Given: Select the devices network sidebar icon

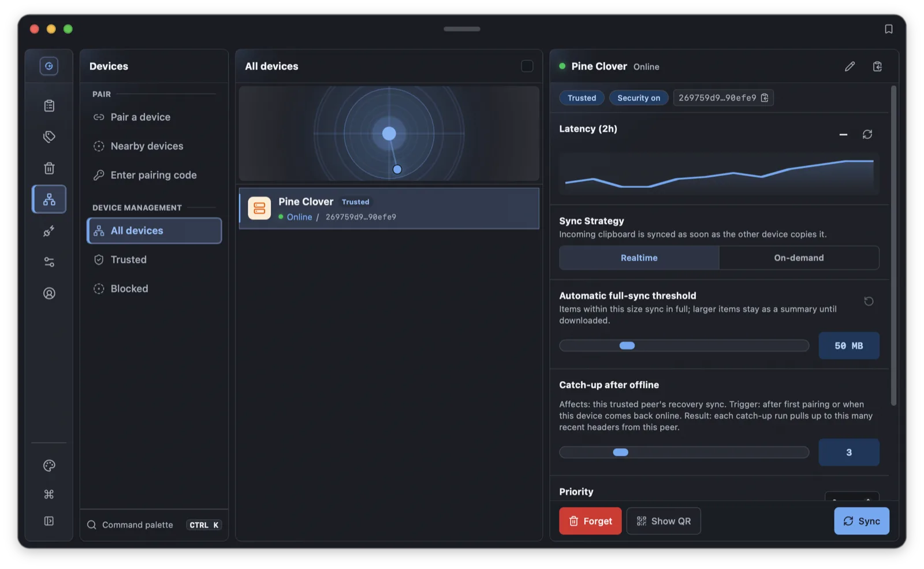Looking at the screenshot, I should pyautogui.click(x=49, y=199).
